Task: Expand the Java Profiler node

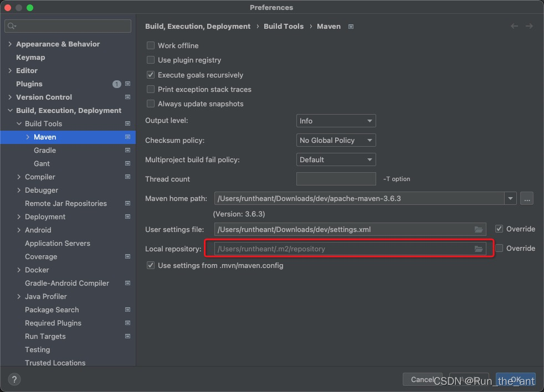Action: 19,296
